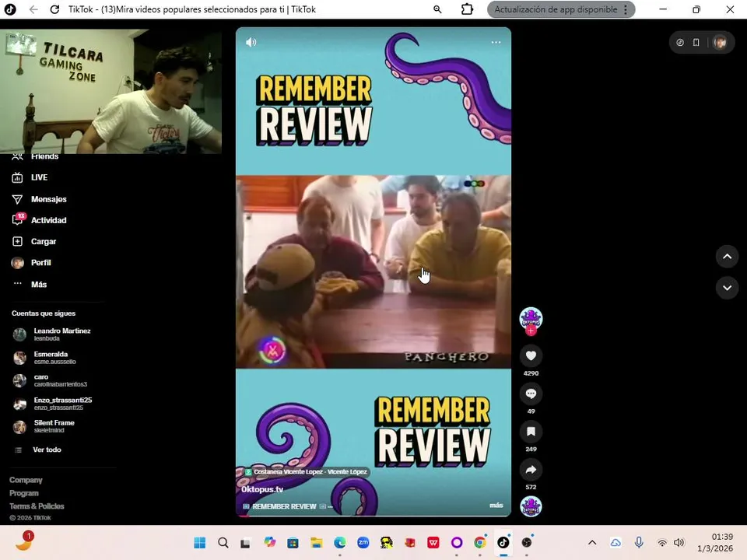
Task: Reload the page with the refresh icon
Action: pos(54,9)
